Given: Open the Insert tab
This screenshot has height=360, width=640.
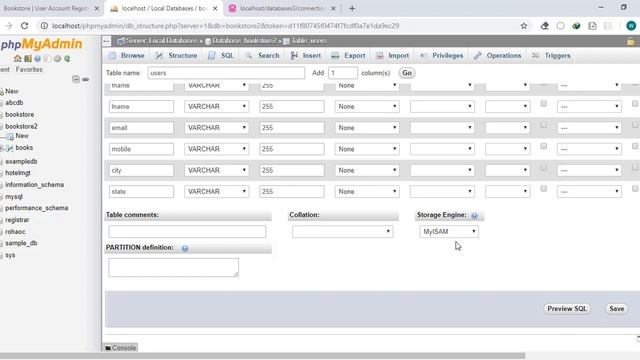Looking at the screenshot, I should tap(306, 56).
